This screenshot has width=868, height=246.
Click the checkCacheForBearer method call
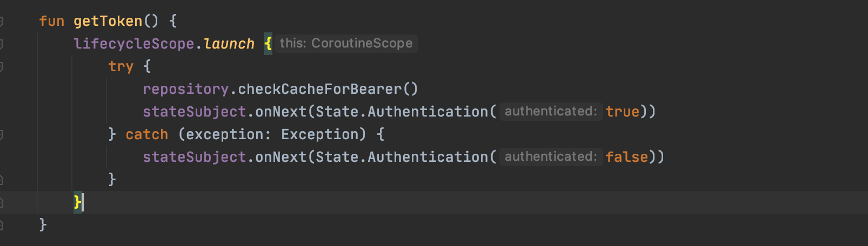pyautogui.click(x=320, y=89)
